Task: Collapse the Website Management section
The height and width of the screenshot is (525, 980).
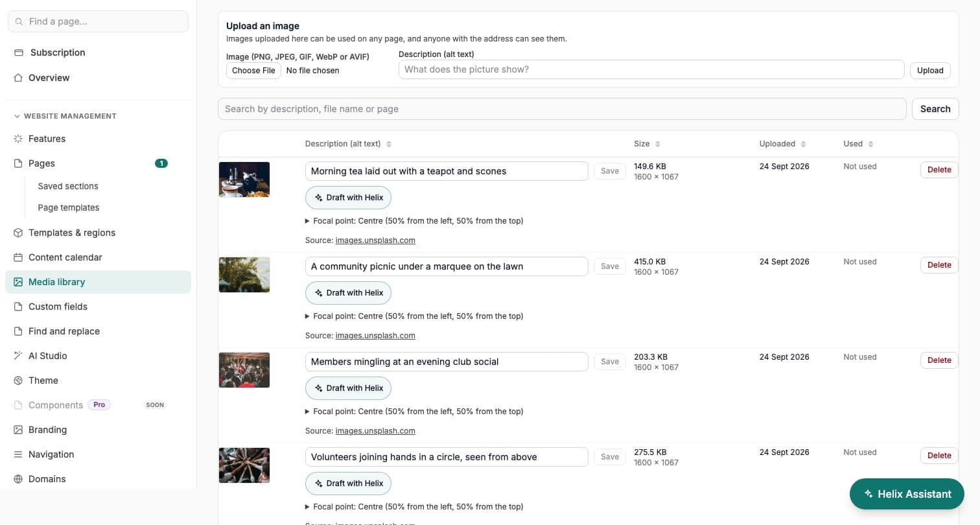Action: 65,116
